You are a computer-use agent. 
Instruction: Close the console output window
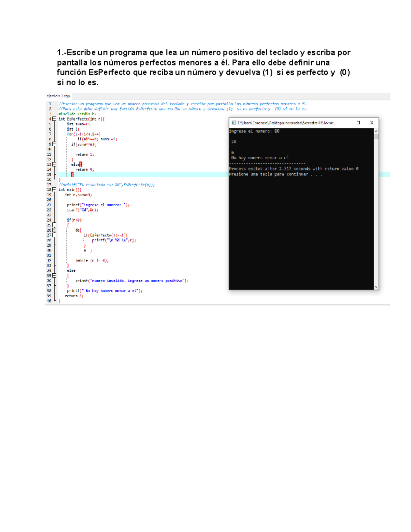coord(372,123)
